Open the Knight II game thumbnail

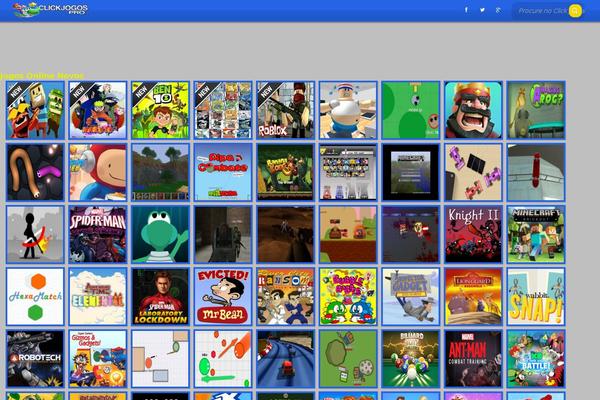pyautogui.click(x=473, y=235)
